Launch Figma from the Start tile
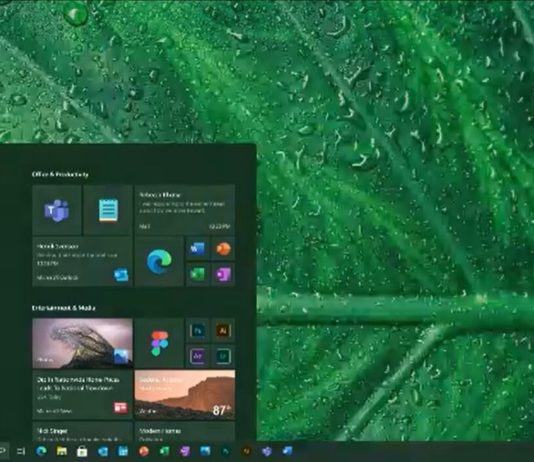Screen dimensions: 534x462 159,343
